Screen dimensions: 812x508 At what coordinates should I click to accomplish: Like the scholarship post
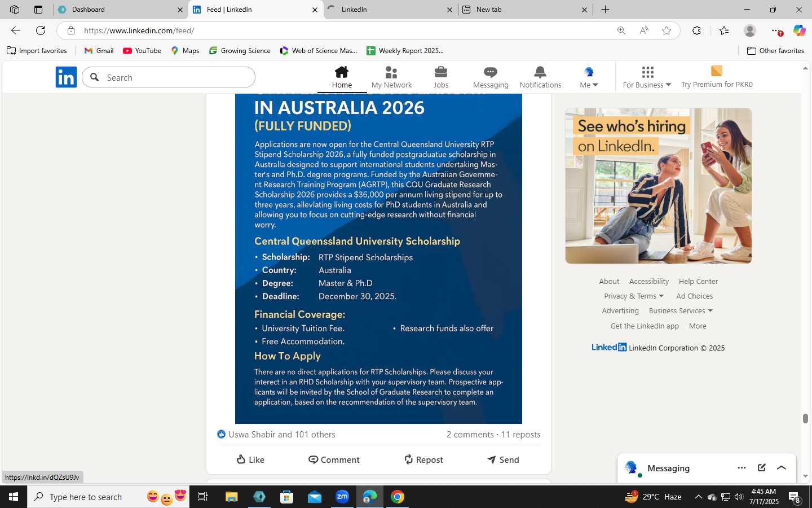pos(250,459)
